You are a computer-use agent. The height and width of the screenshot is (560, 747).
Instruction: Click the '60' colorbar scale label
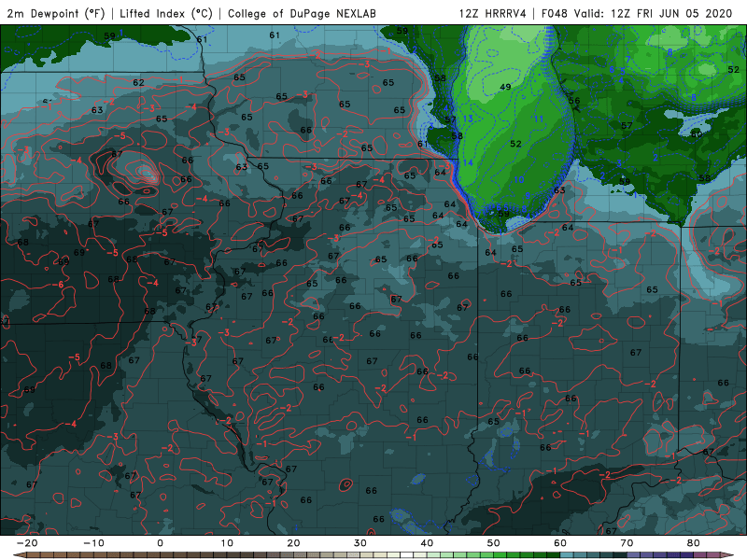tap(560, 543)
